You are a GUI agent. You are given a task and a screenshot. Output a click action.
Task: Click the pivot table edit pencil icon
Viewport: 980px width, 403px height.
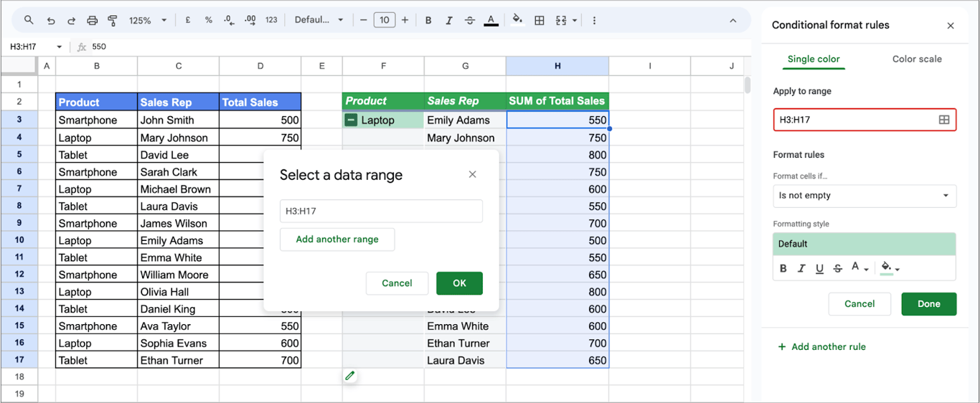pyautogui.click(x=350, y=376)
